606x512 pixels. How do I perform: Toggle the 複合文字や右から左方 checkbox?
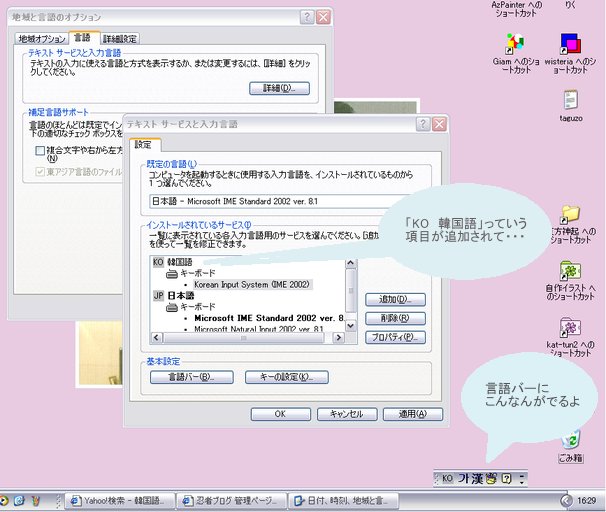pyautogui.click(x=40, y=150)
